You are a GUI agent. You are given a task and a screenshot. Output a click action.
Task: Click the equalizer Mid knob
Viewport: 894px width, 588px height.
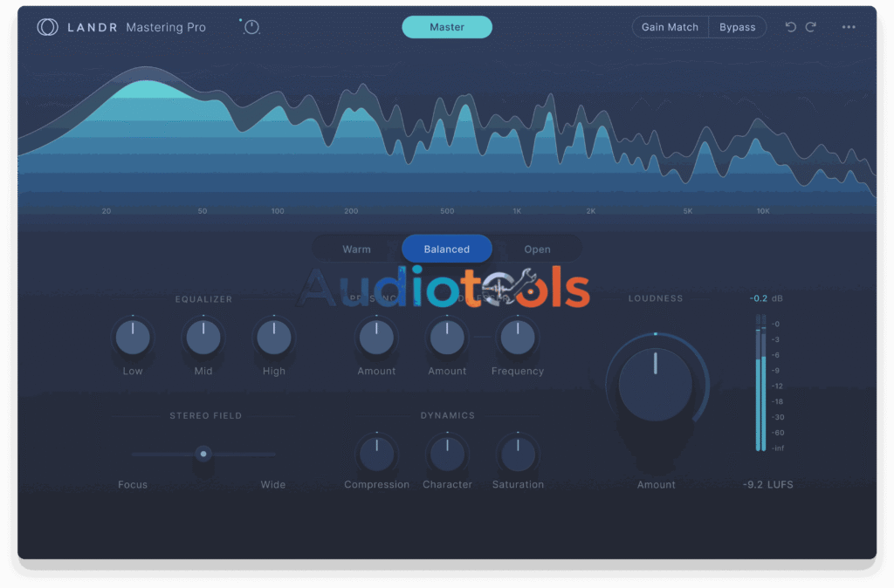coord(203,338)
